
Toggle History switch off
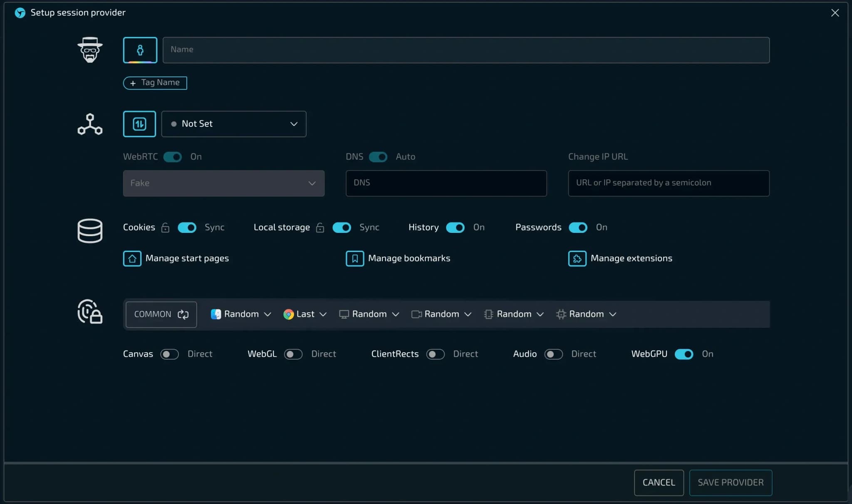coord(455,227)
